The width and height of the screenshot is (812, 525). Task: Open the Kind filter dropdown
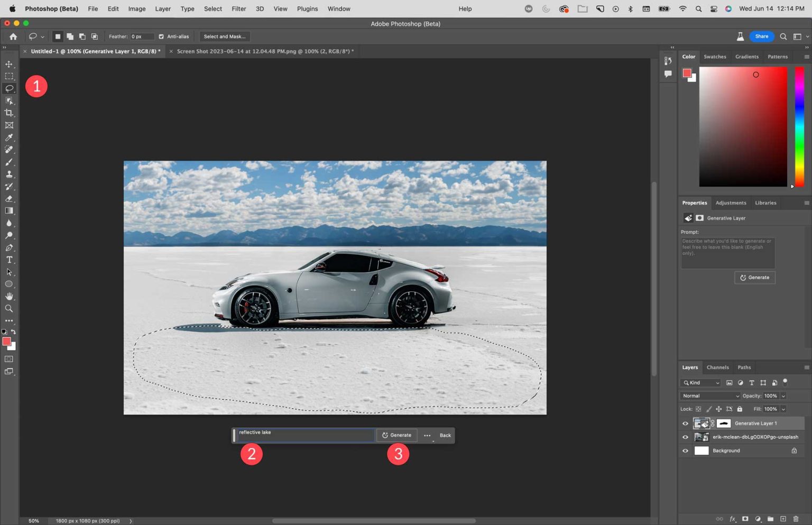700,382
